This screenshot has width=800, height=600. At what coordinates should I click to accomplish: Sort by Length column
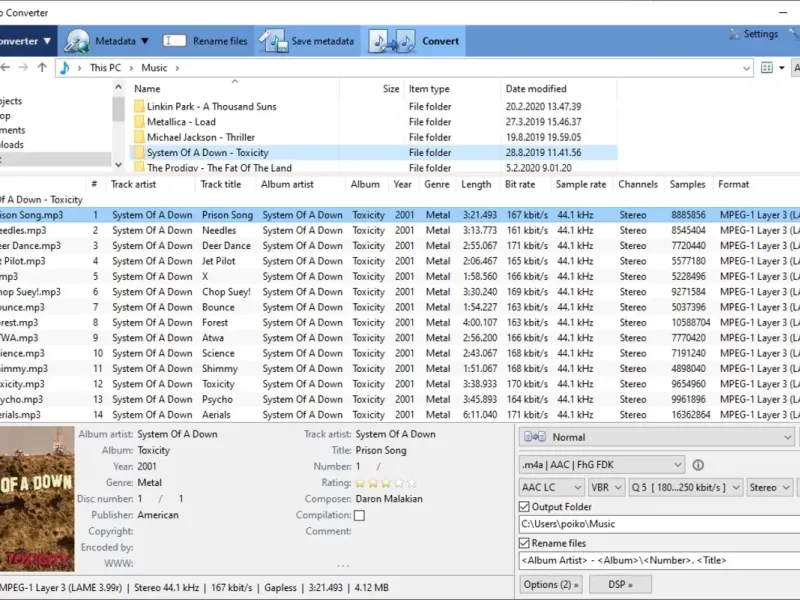click(479, 184)
